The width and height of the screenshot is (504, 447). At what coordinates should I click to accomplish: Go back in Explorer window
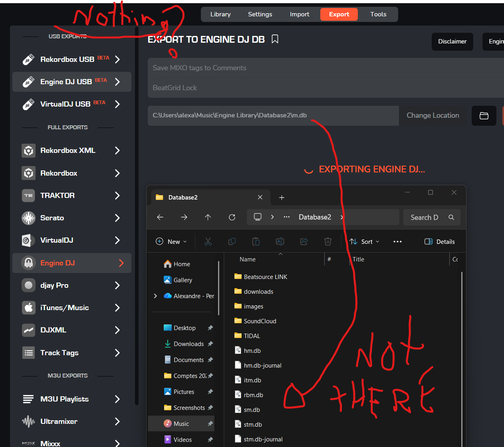coord(160,217)
